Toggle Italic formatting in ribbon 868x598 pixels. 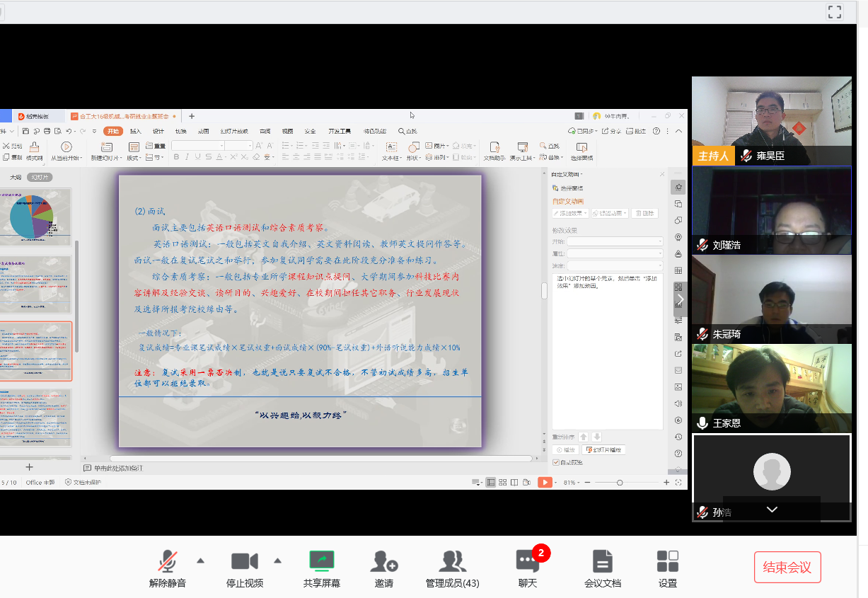click(186, 157)
